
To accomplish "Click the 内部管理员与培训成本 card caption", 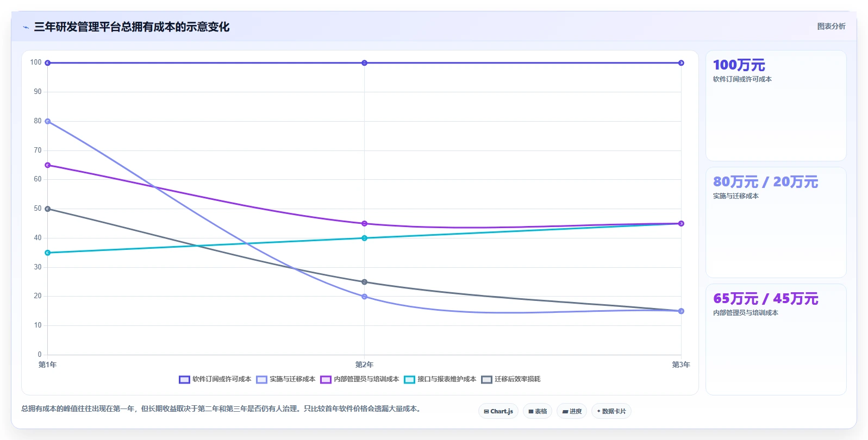I will [746, 313].
